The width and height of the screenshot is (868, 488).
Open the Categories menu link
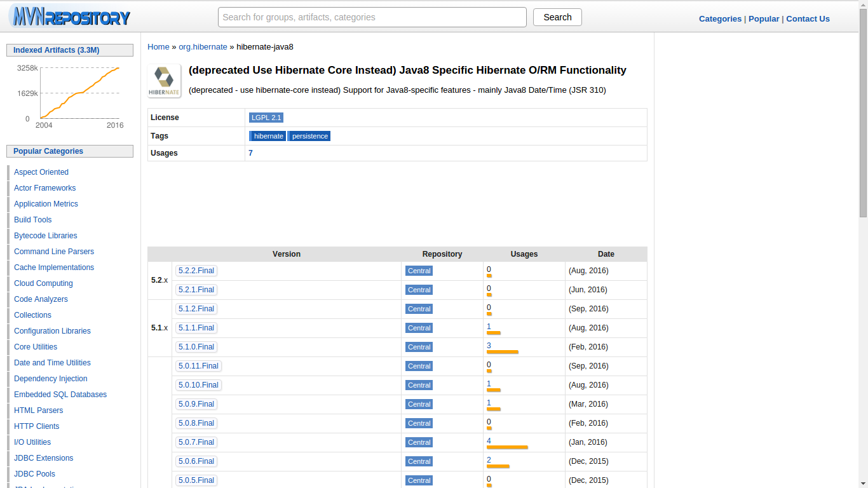pos(720,19)
